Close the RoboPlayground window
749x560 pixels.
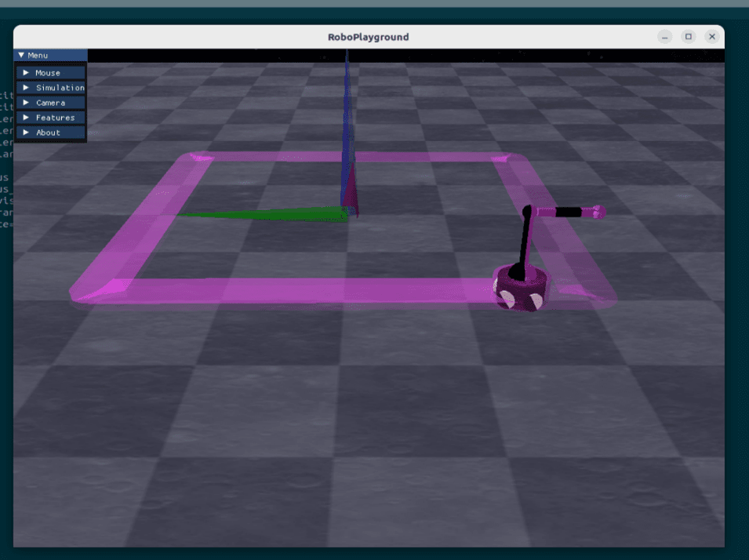pos(711,37)
